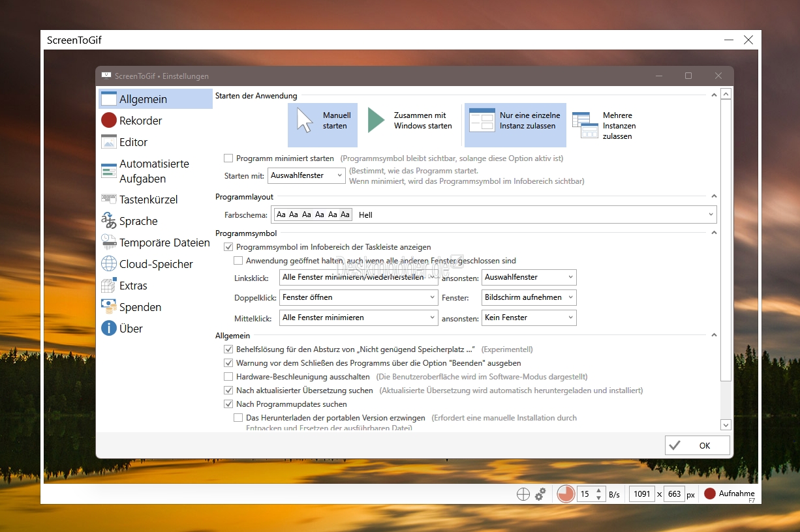Check Das Herunterladen der portablen Version erzwingen

238,418
